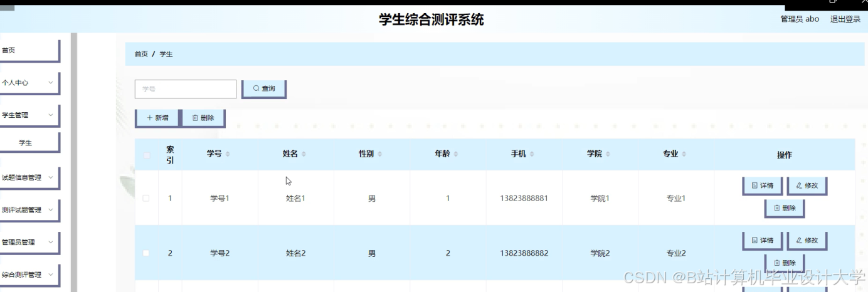Open the 首页 sidebar menu item
Image resolution: width=868 pixels, height=292 pixels.
point(29,50)
